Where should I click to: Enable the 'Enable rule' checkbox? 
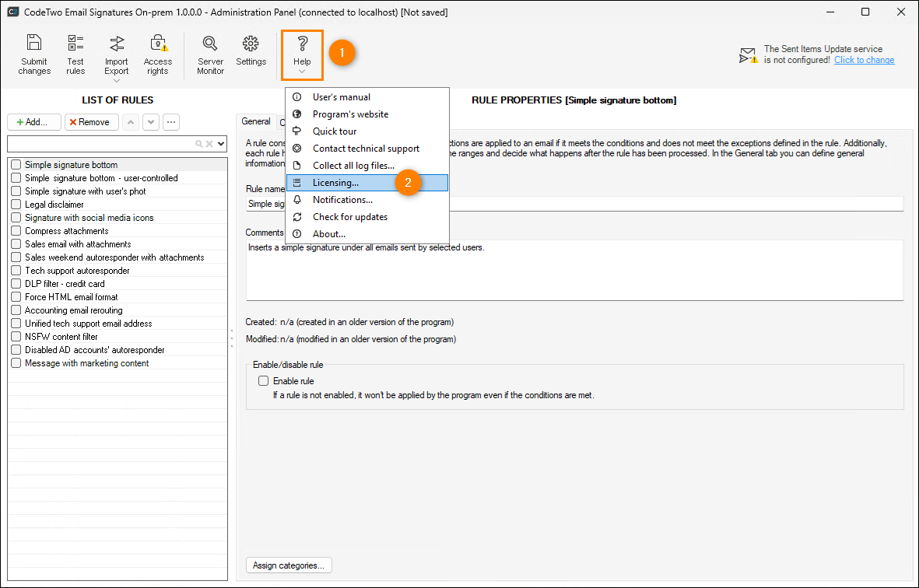263,380
